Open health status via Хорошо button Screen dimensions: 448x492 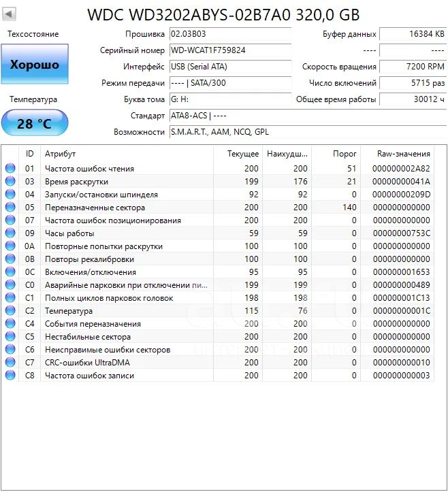point(35,64)
